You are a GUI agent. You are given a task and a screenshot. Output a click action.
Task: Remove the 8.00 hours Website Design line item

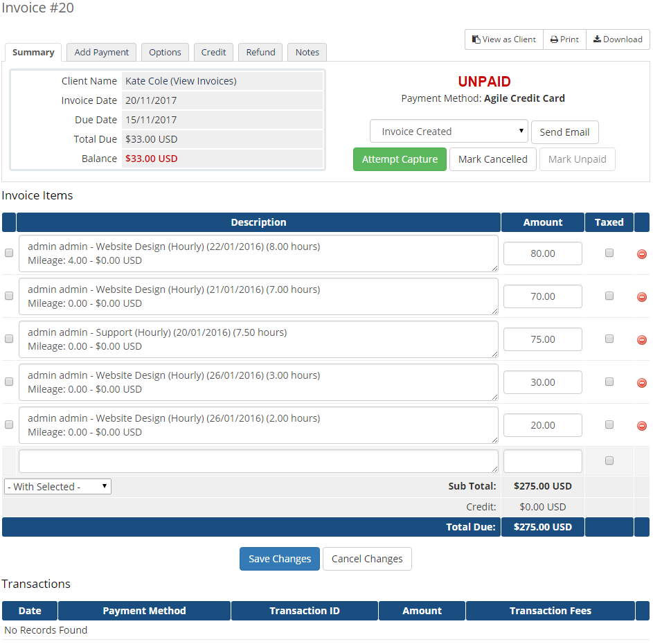click(641, 253)
